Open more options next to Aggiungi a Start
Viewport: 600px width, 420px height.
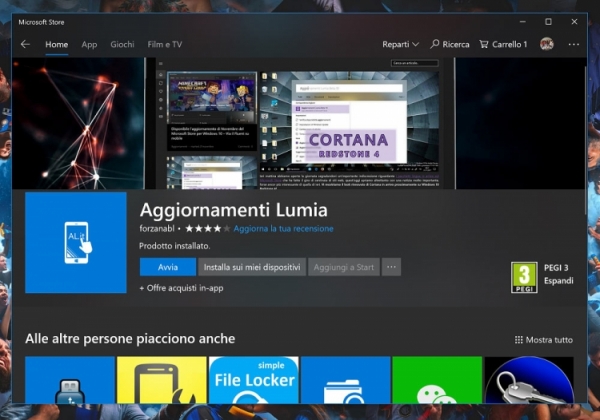[x=391, y=267]
